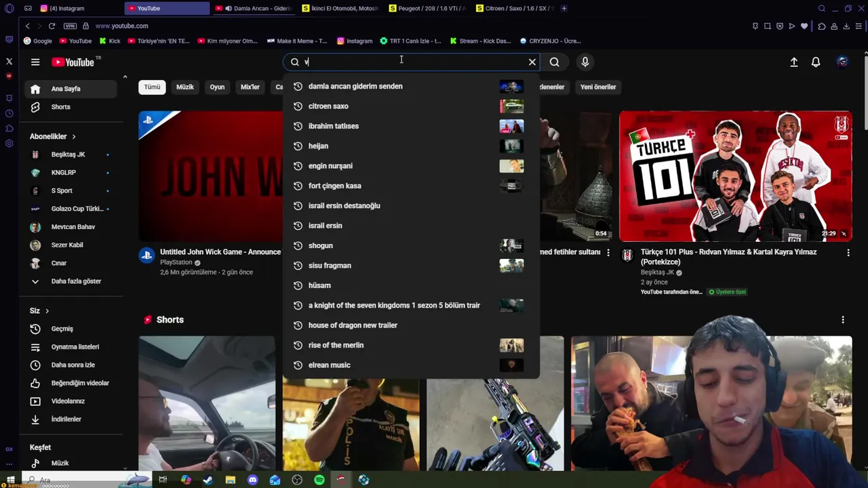Open Discord from the taskbar
The height and width of the screenshot is (488, 868).
tap(253, 480)
